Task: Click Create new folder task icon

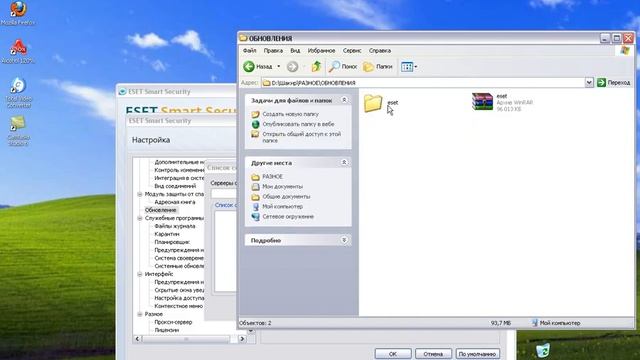Action: tap(256, 114)
